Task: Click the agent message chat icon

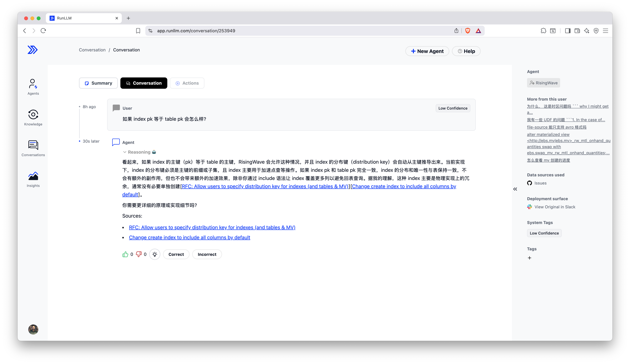Action: (116, 142)
